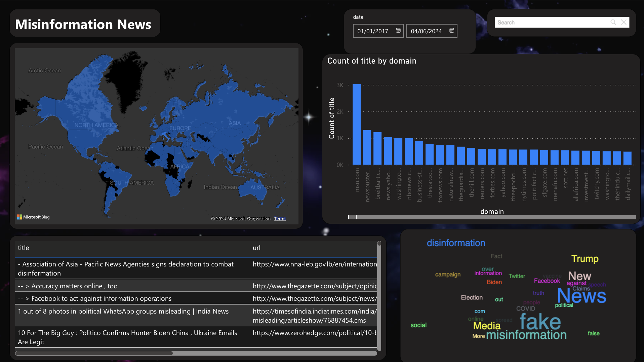Image resolution: width=644 pixels, height=362 pixels.
Task: Sort table by the url column header
Action: (x=256, y=248)
